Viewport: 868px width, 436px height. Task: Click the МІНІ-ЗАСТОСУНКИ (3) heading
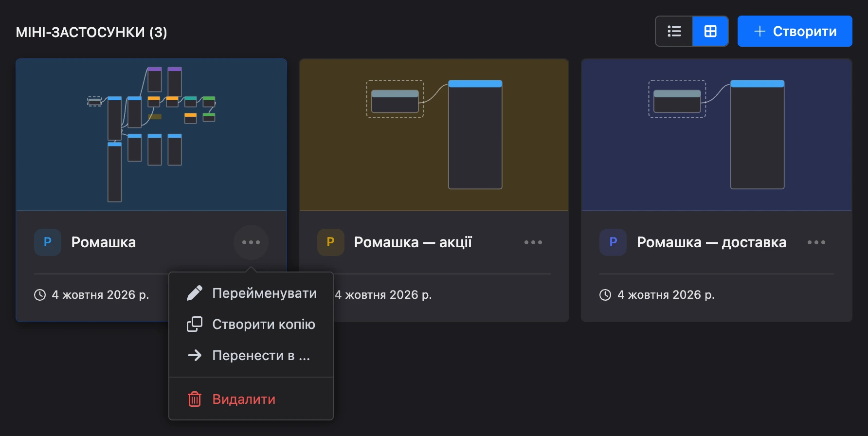click(x=91, y=32)
